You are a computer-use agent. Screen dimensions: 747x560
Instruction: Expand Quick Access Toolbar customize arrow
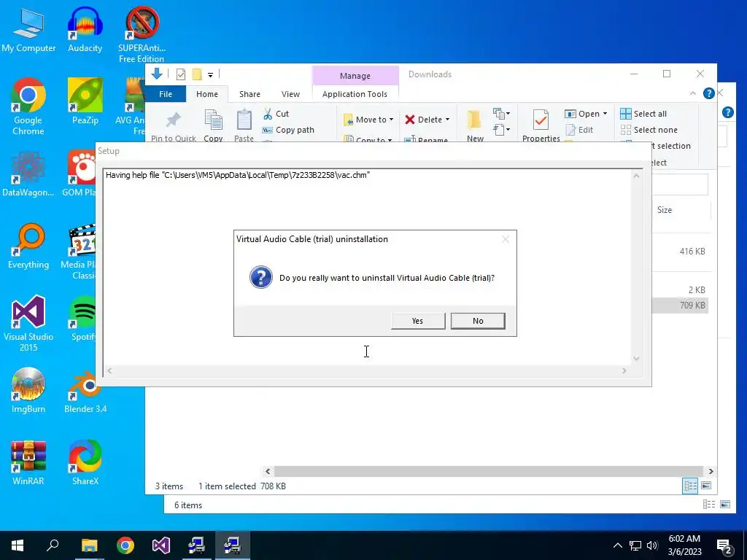click(210, 75)
